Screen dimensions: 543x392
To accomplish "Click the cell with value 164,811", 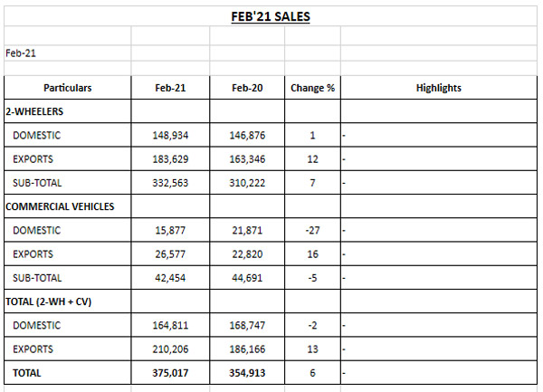I will coord(169,325).
